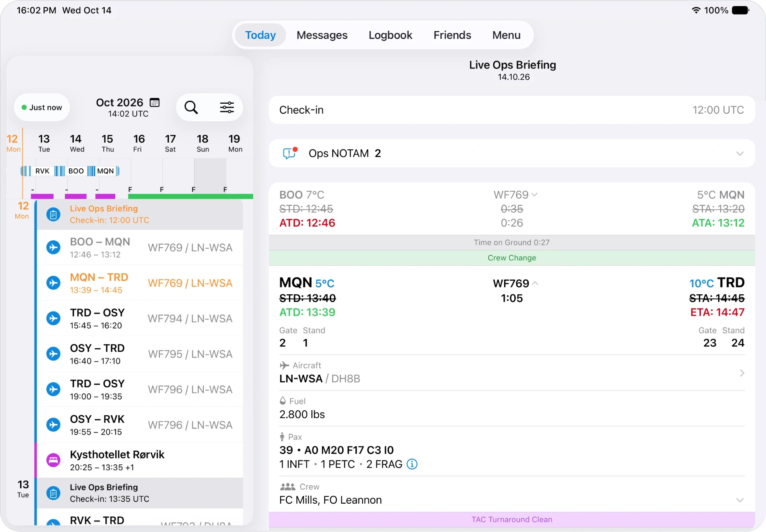Tap the BOO block on the timeline
The height and width of the screenshot is (532, 766).
pos(76,171)
